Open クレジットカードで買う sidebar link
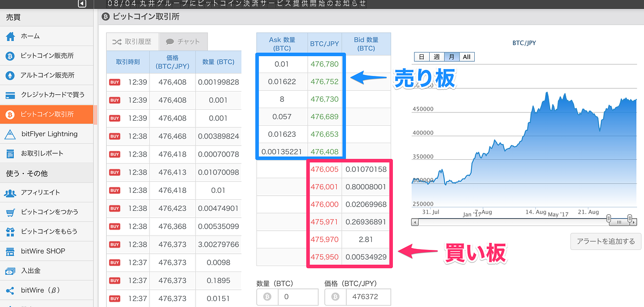Image resolution: width=644 pixels, height=307 pixels. [46, 95]
